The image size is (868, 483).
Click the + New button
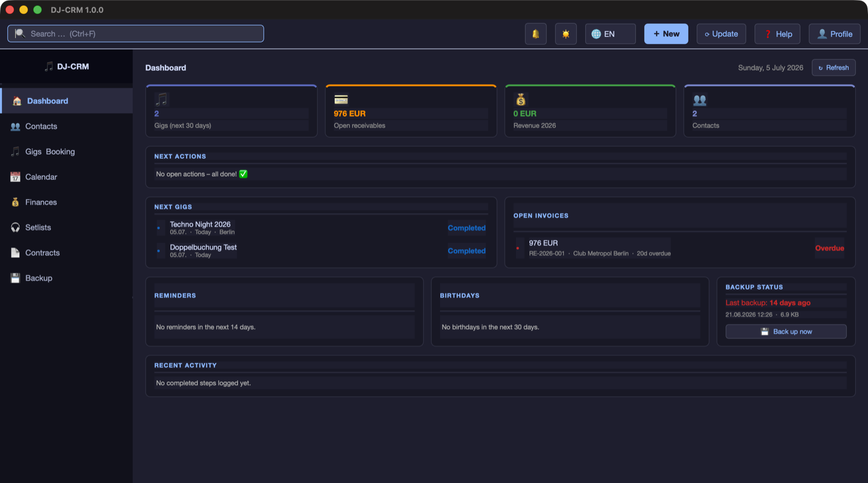tap(666, 34)
